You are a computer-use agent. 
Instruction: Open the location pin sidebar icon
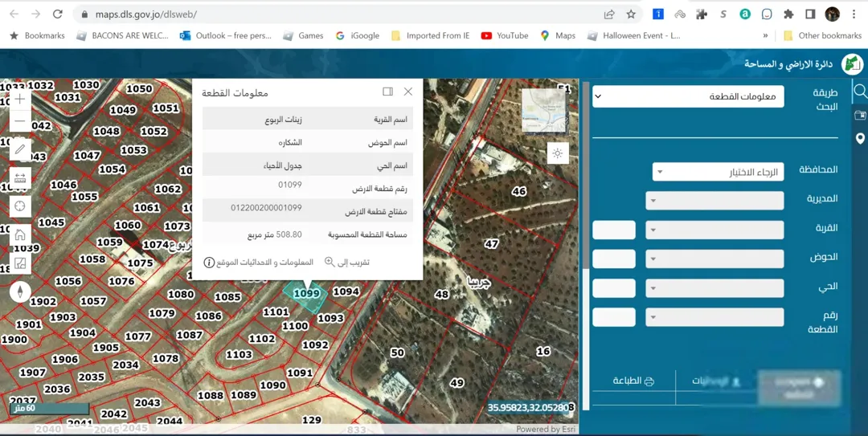pyautogui.click(x=860, y=138)
